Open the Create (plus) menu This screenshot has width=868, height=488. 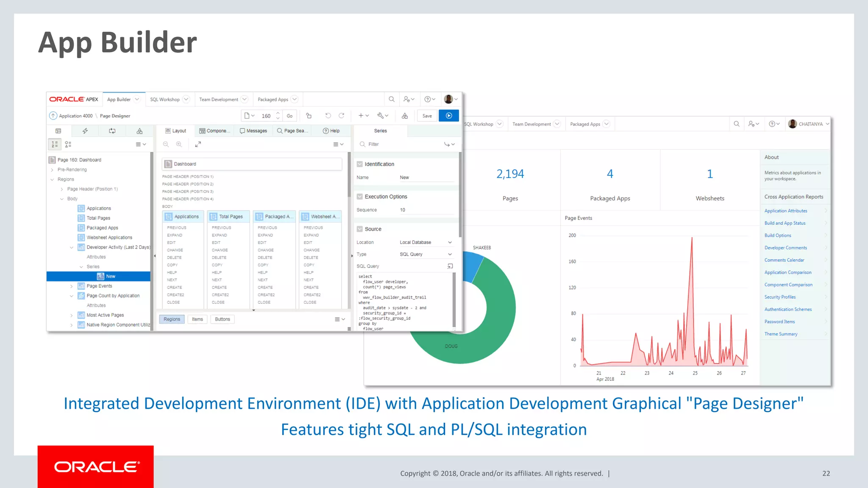tap(364, 116)
